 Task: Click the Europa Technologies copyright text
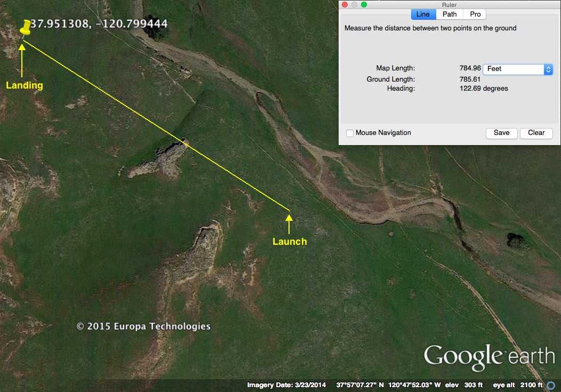pyautogui.click(x=143, y=326)
